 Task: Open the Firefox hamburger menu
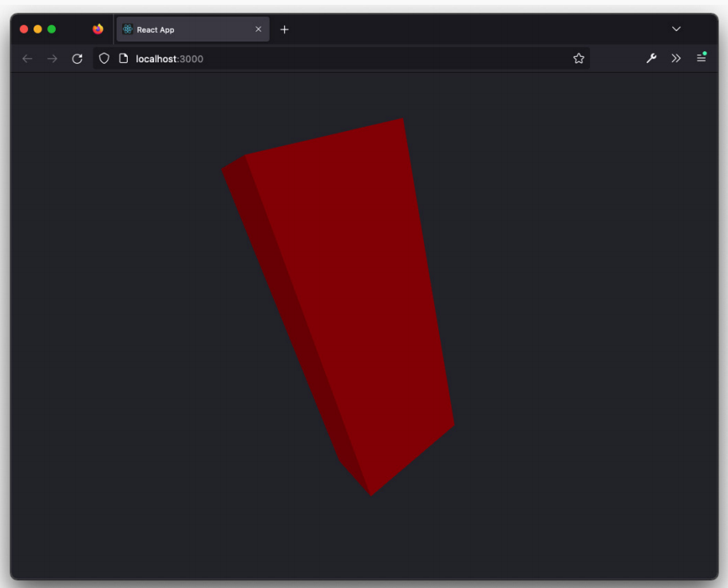(x=701, y=58)
